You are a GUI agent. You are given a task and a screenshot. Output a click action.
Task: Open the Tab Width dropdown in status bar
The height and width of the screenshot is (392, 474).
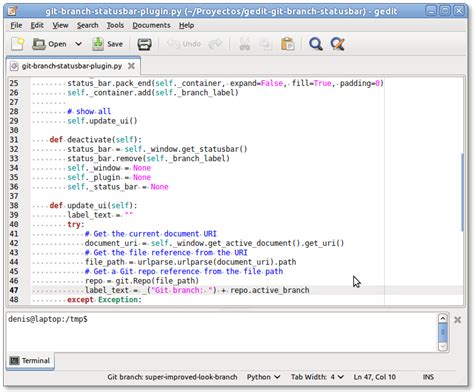click(317, 377)
